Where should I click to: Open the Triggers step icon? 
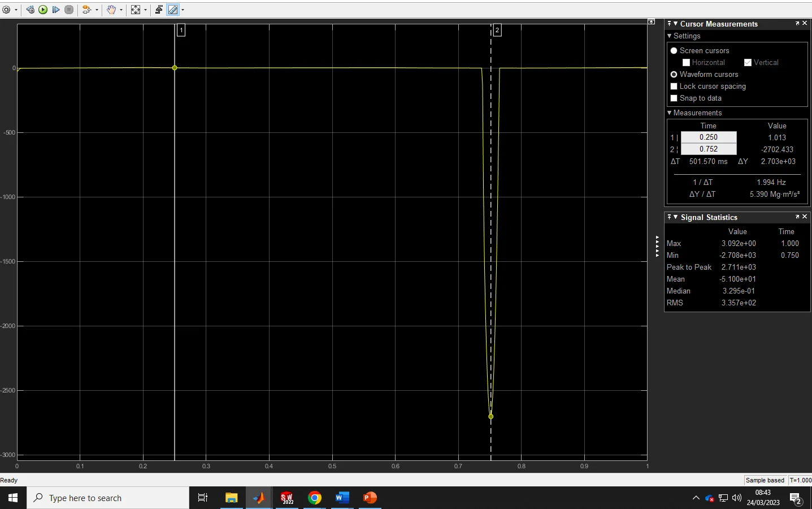[x=159, y=10]
